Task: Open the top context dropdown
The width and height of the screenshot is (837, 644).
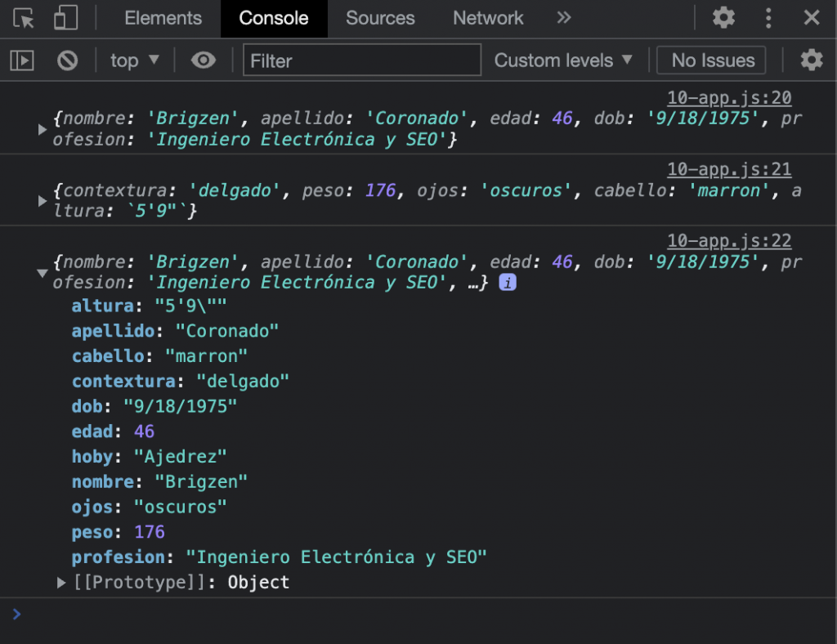Action: [x=135, y=60]
